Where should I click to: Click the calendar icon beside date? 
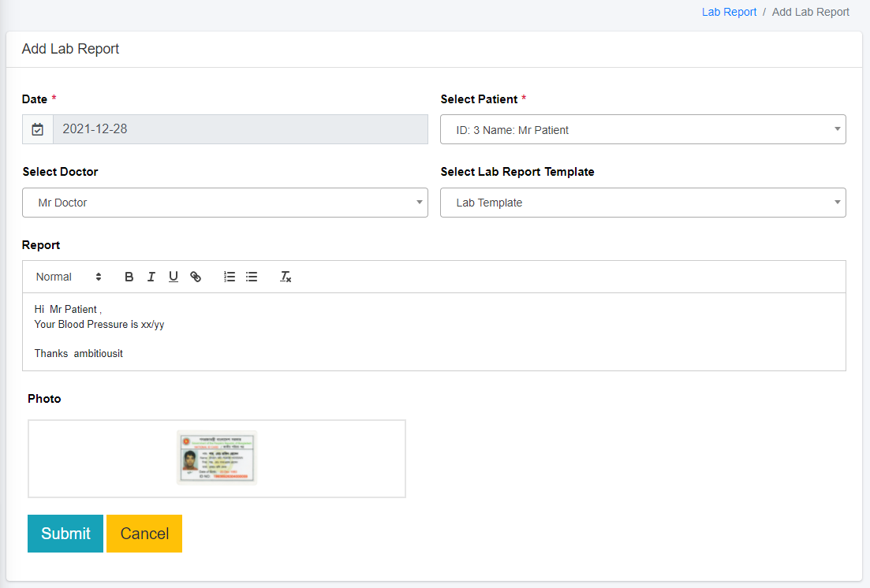click(38, 129)
